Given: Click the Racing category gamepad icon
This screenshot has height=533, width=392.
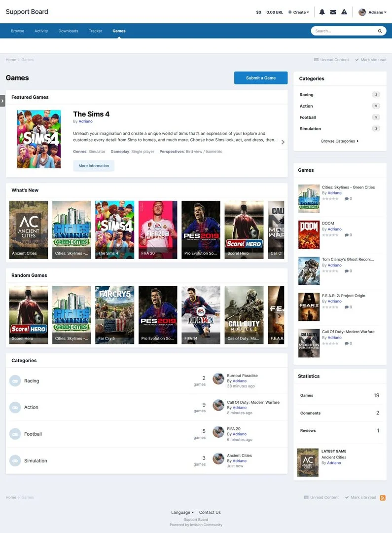Looking at the screenshot, I should coord(15,381).
